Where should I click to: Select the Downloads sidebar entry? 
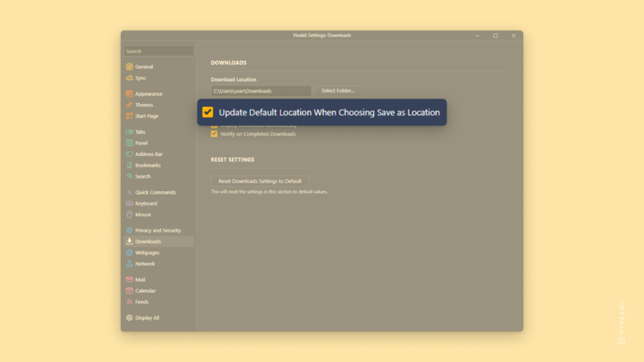[x=158, y=241]
